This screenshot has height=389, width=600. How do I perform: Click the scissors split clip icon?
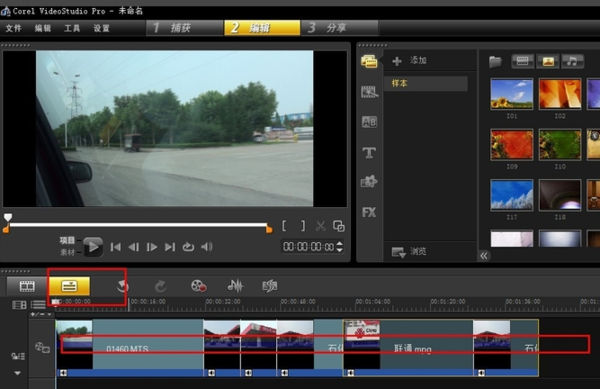point(321,226)
